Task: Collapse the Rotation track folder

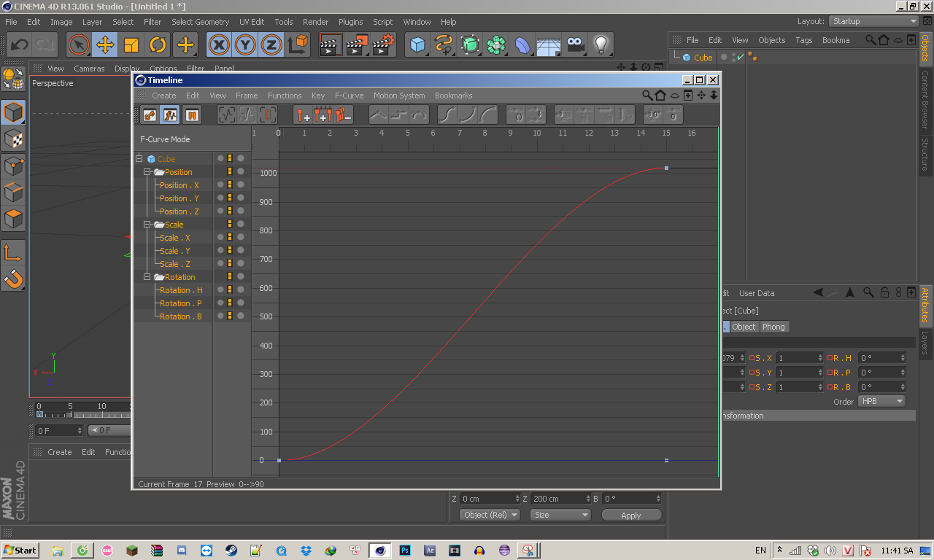Action: coord(147,277)
